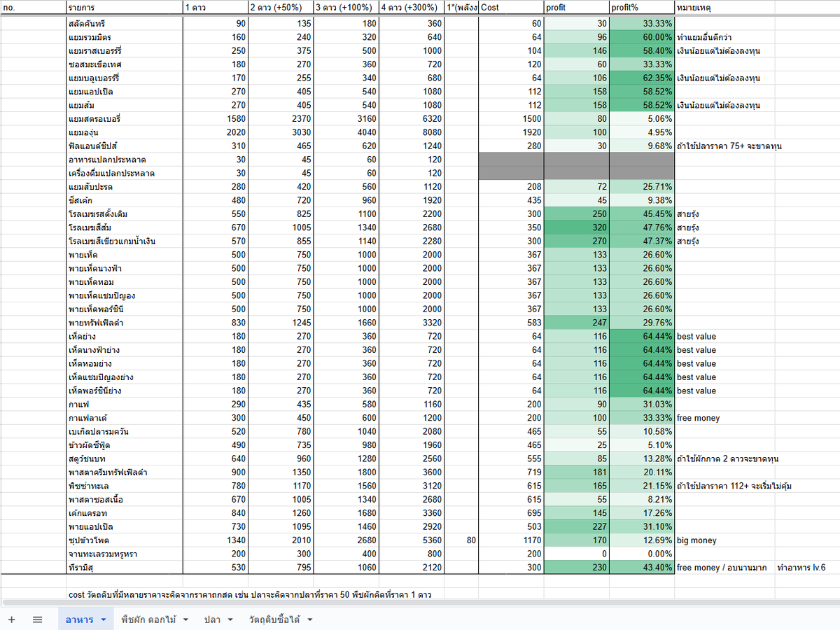
Task: Select the 0.00% profit of จานทะเลรวมหรูหรา
Action: (x=642, y=555)
